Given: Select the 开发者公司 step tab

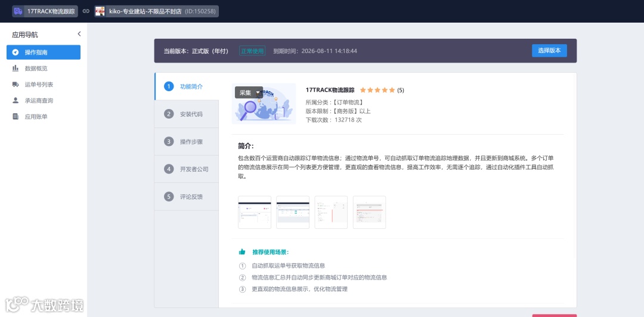Looking at the screenshot, I should (x=187, y=169).
